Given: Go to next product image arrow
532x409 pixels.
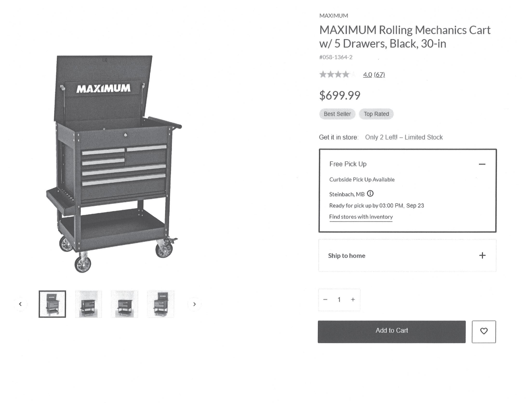Looking at the screenshot, I should tap(194, 304).
